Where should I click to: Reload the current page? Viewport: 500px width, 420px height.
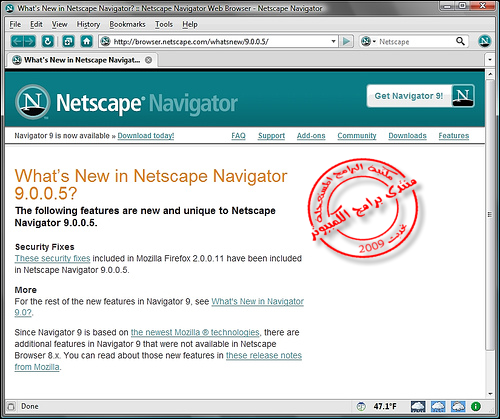click(48, 42)
